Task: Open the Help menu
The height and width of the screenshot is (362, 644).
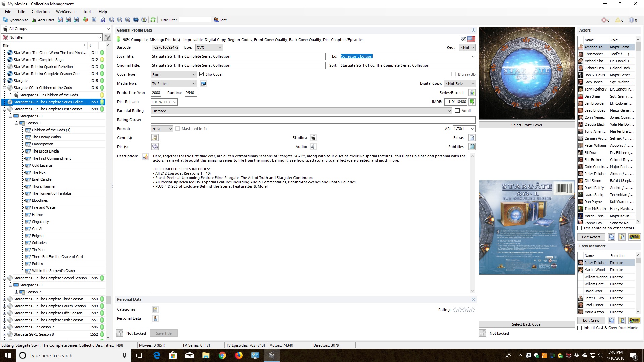Action: point(103,11)
